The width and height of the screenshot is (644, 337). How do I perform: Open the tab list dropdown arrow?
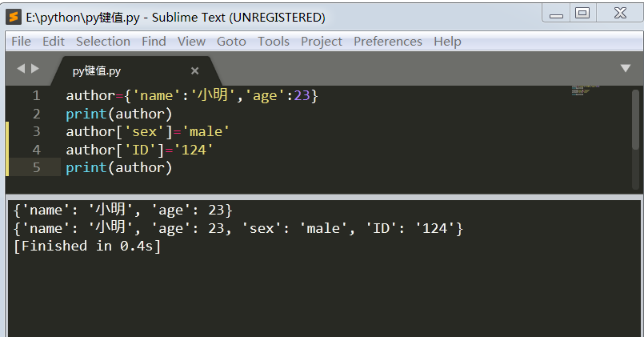(x=626, y=68)
